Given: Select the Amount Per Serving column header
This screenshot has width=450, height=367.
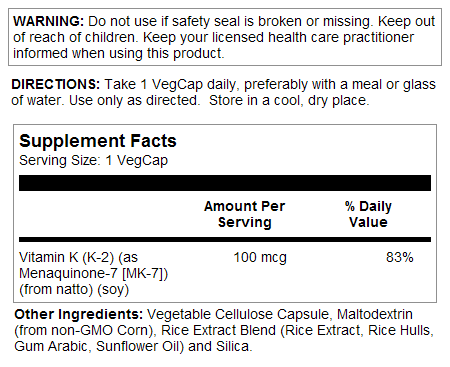Looking at the screenshot, I should click(245, 214).
